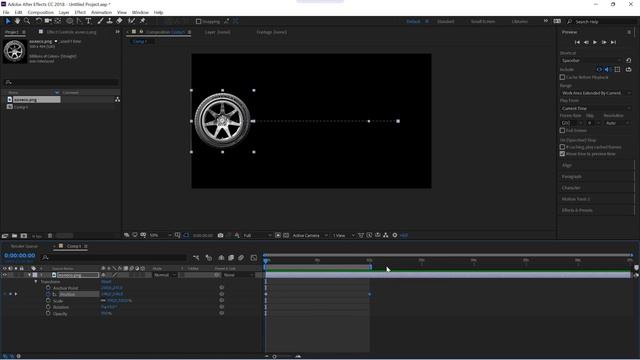The width and height of the screenshot is (640, 360).
Task: Open the Animation menu
Action: [x=101, y=12]
